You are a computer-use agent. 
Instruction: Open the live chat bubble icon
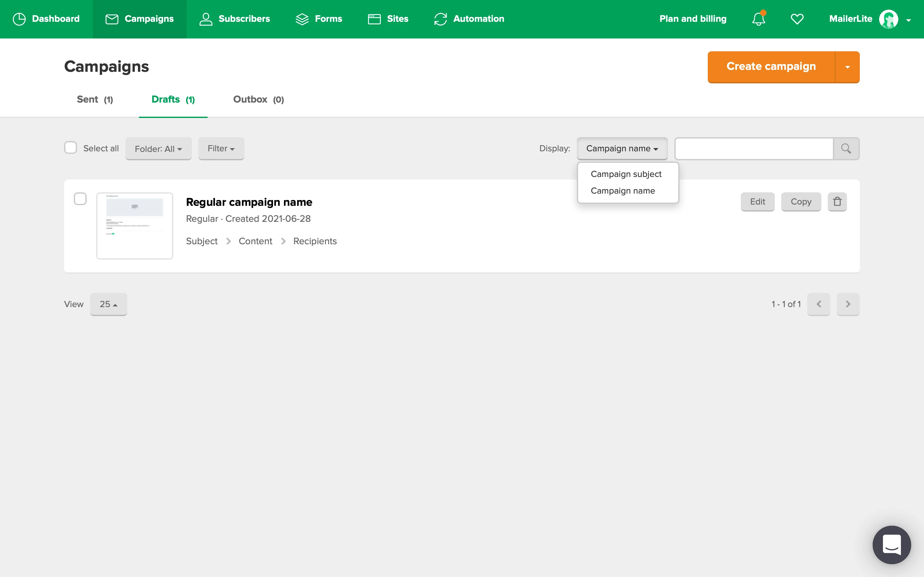(x=892, y=545)
